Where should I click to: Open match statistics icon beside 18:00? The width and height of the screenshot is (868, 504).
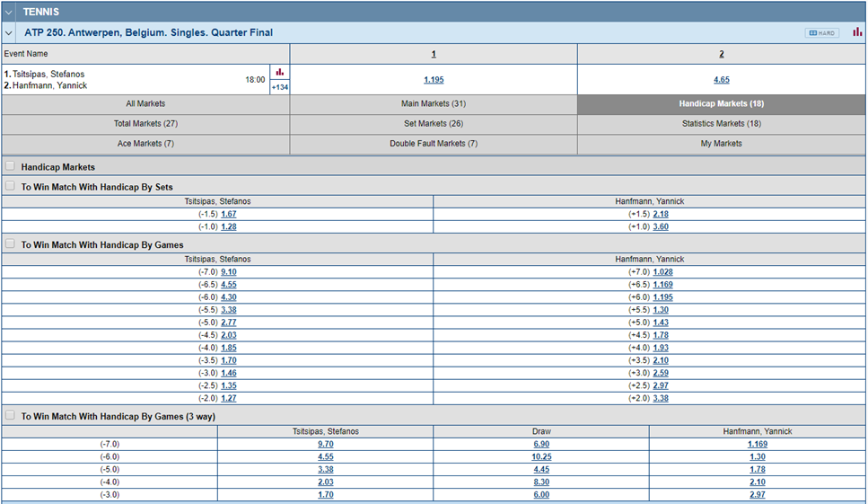(x=279, y=72)
